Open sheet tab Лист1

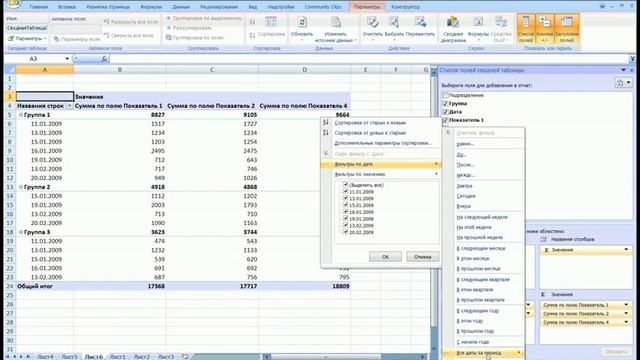click(118, 357)
